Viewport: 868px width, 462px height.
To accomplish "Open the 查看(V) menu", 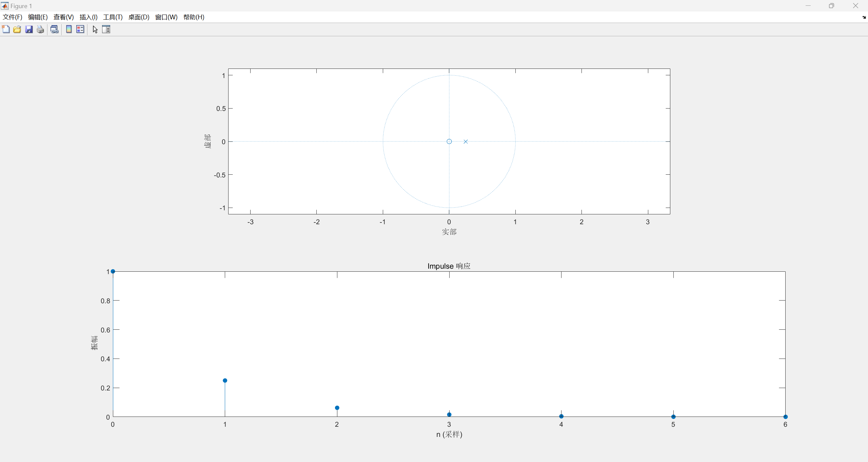I will point(63,17).
